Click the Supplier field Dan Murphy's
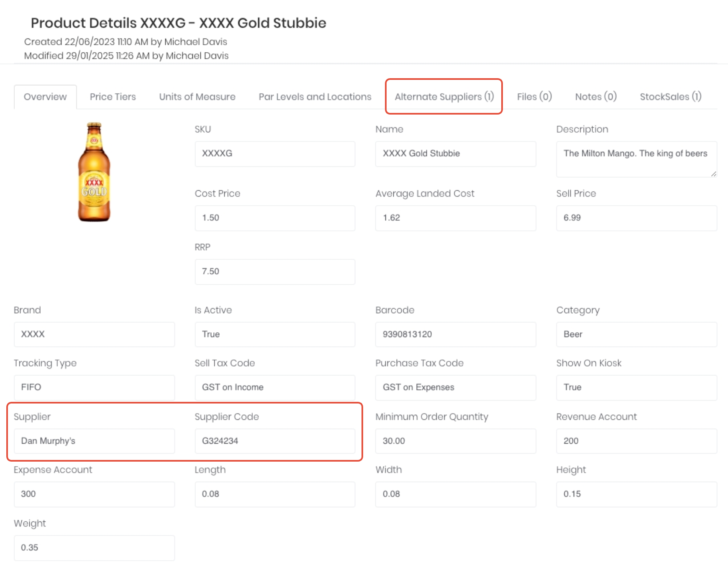 coord(94,441)
